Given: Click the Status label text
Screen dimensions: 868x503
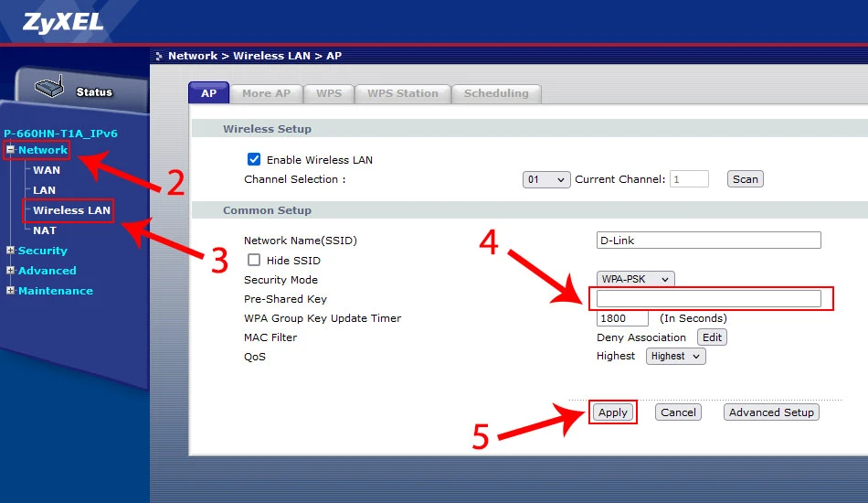Looking at the screenshot, I should pos(94,92).
